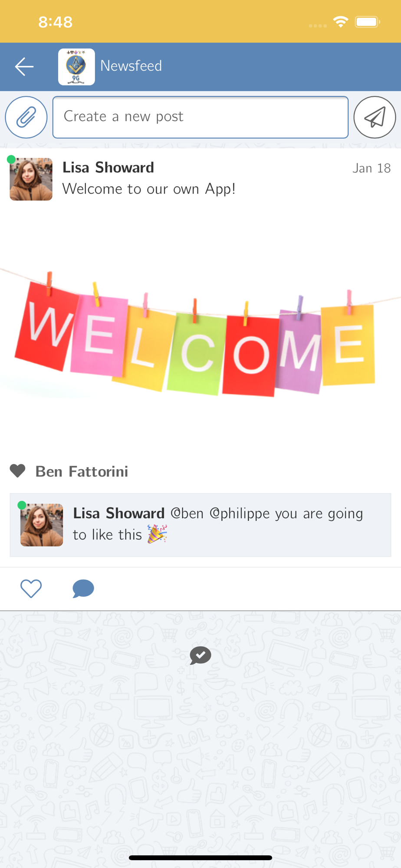
Task: Tap the @philippe mention in comment
Action: [x=240, y=514]
